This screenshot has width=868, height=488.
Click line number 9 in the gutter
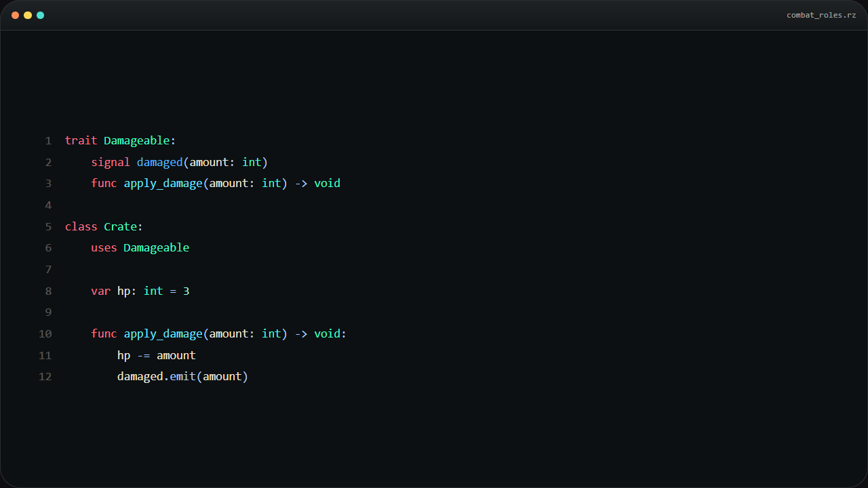48,312
